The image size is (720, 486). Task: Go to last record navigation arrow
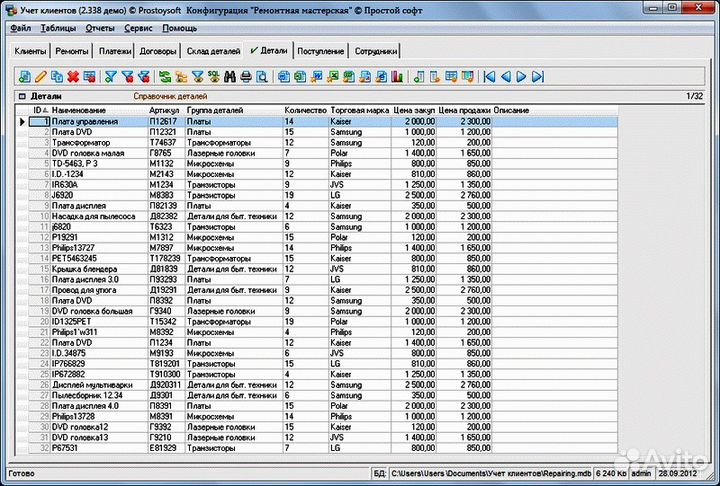[538, 76]
